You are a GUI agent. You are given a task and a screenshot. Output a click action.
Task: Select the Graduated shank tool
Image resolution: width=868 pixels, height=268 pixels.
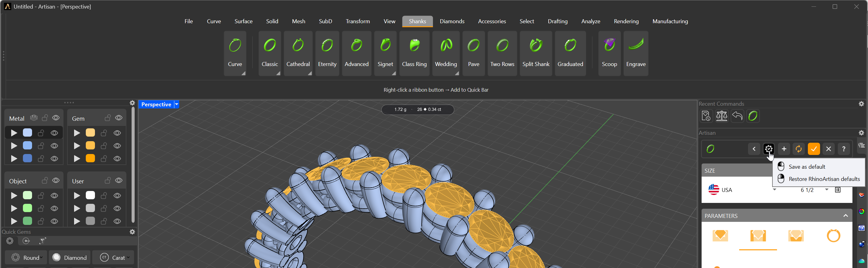(570, 53)
